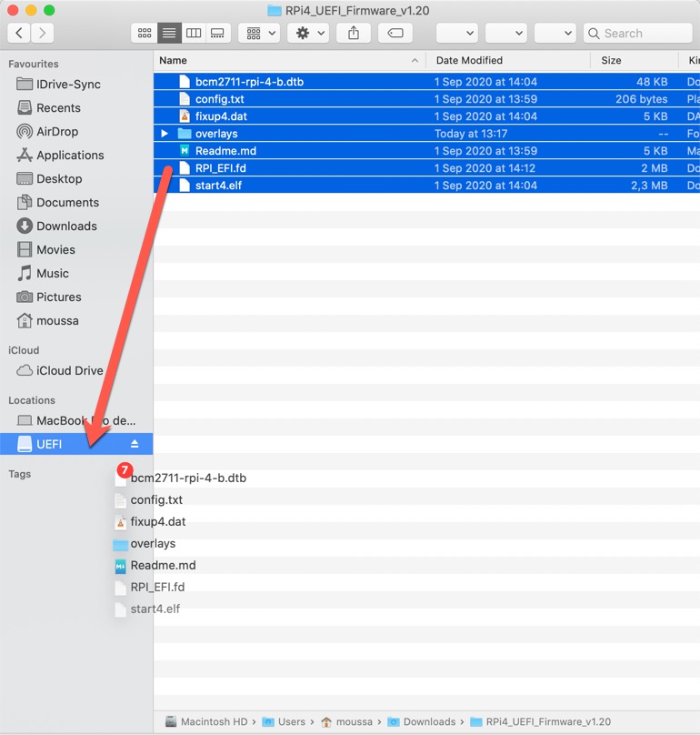Click in the Search field
Screen dimensions: 700x735
click(x=638, y=34)
